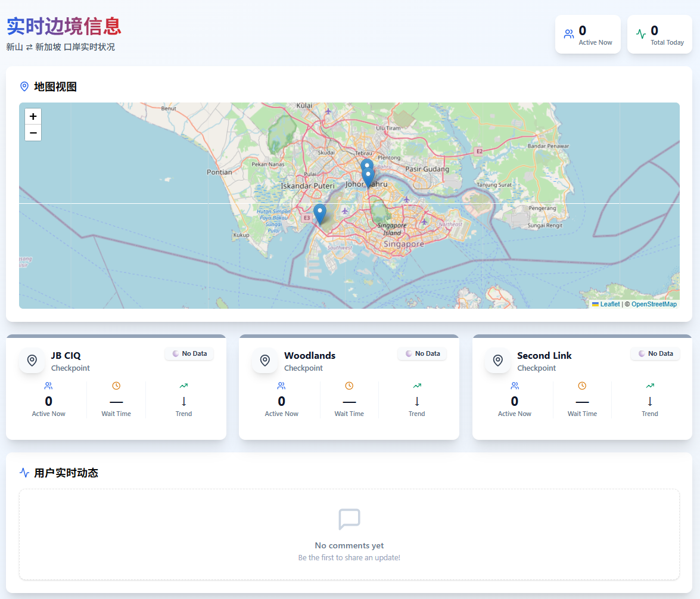Click the JB CIQ Trend chart icon
Viewport: 700px width, 599px height.
tap(183, 386)
